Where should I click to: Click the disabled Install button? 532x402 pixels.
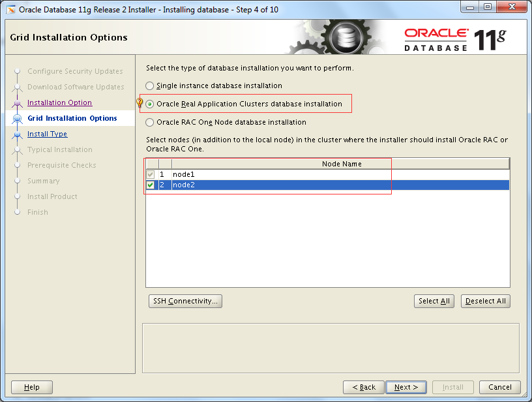coord(453,387)
